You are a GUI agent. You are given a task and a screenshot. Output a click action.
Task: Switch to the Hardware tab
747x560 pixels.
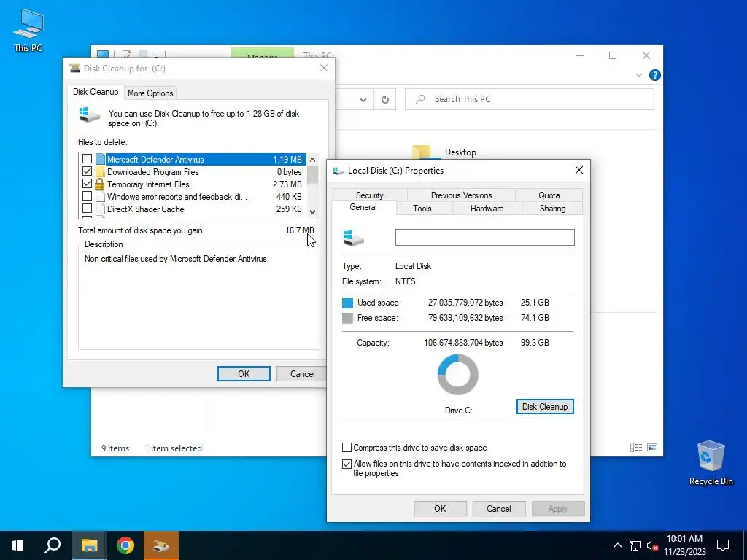487,209
